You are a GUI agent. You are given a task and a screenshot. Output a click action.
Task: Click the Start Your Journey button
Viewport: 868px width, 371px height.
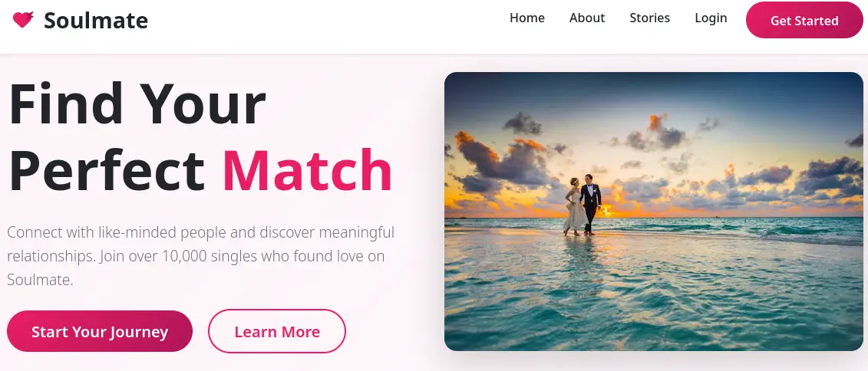coord(100,331)
